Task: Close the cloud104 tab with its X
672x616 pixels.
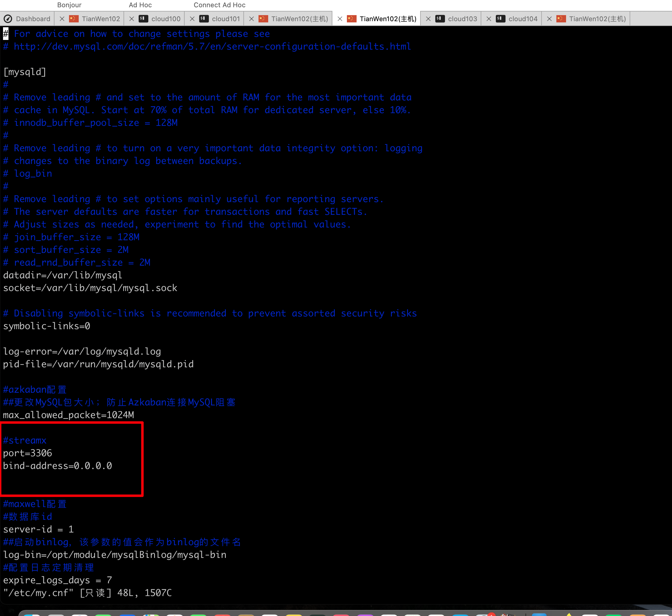Action: click(489, 19)
